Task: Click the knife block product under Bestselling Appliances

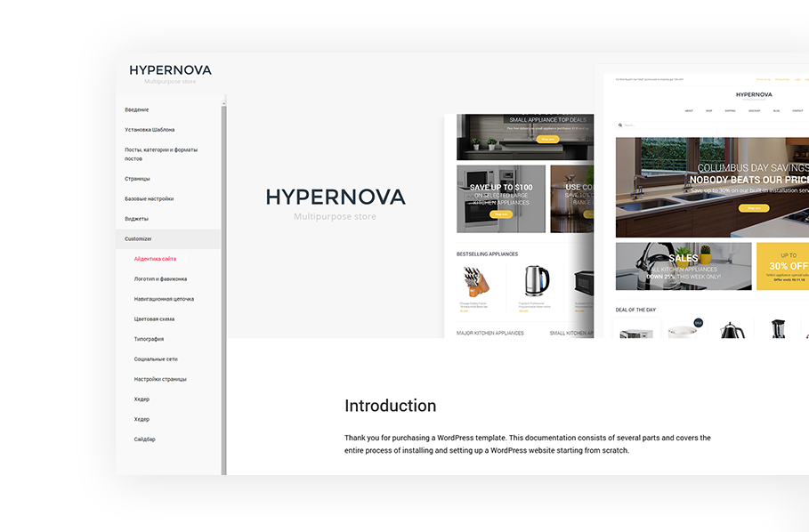Action: 475,286
